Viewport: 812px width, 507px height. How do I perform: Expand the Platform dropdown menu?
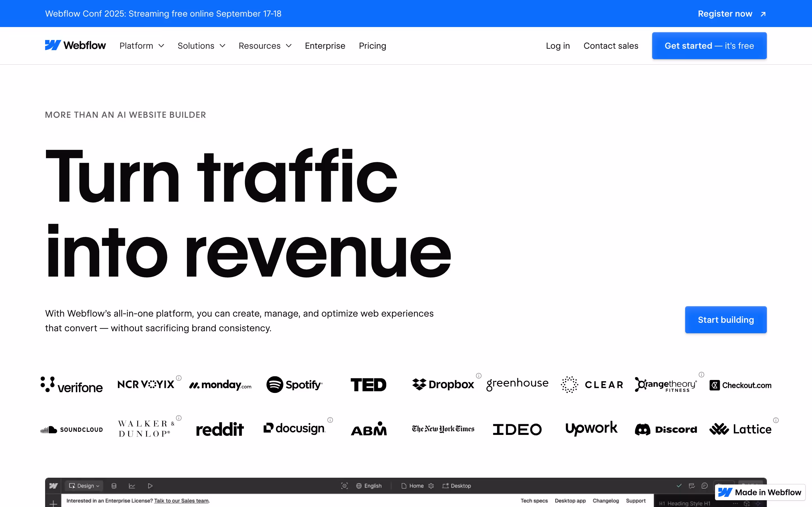click(142, 46)
